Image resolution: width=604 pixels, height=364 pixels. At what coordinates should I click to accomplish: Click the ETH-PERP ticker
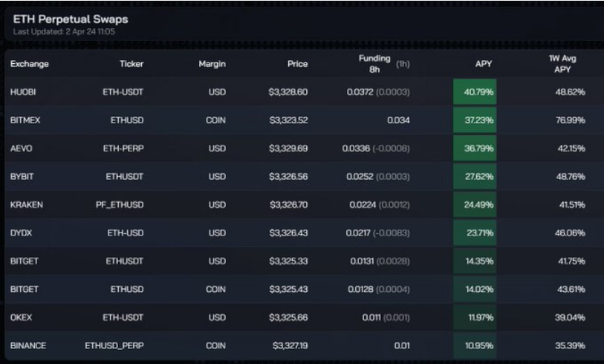coord(123,149)
